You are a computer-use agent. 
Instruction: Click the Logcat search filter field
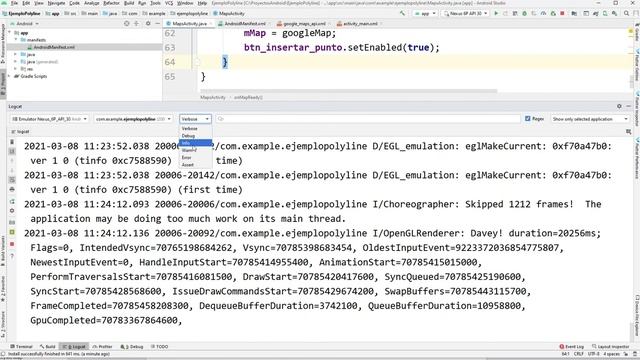[368, 119]
